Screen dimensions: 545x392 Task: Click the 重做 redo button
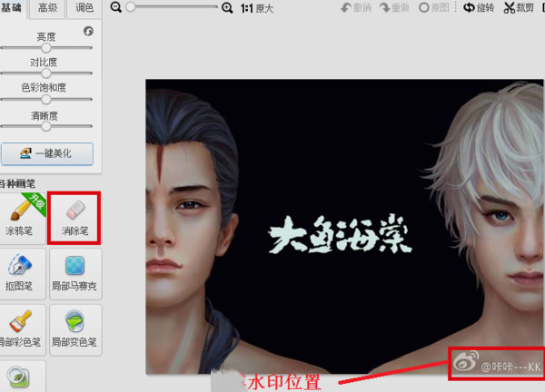[x=394, y=7]
